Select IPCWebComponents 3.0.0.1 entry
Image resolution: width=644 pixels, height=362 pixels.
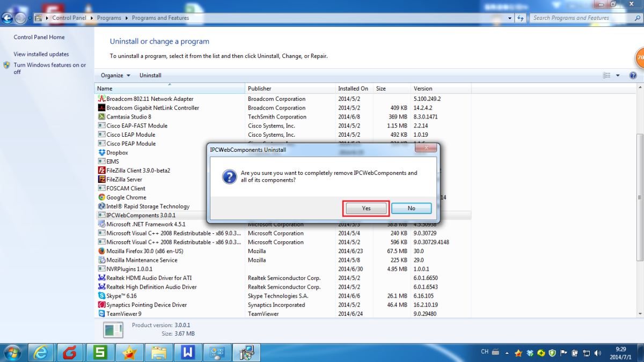(141, 215)
